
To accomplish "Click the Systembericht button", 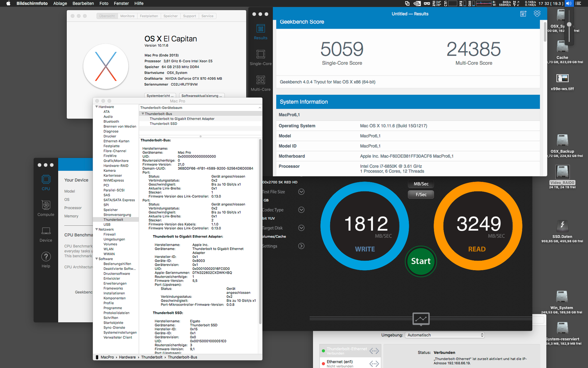I will coord(160,96).
